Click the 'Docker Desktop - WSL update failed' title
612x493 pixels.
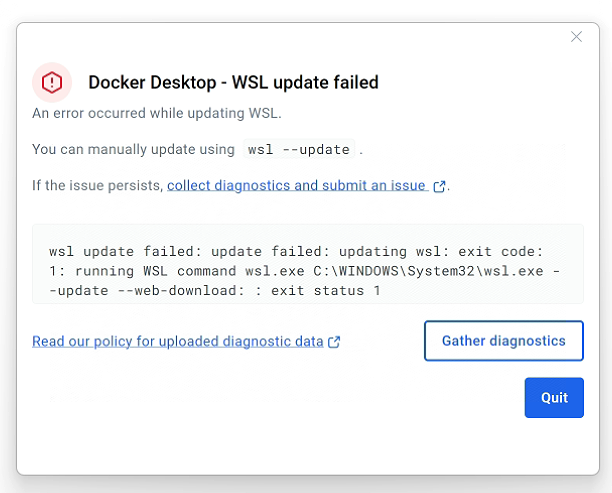(x=233, y=82)
